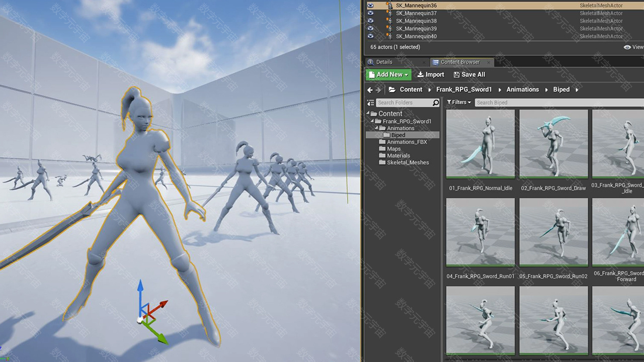Open the Filters dropdown
Image resolution: width=644 pixels, height=362 pixels.
[459, 103]
